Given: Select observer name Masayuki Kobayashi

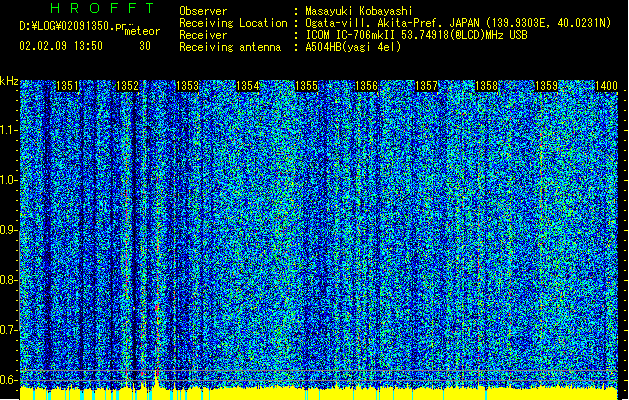Looking at the screenshot, I should click(x=359, y=11).
